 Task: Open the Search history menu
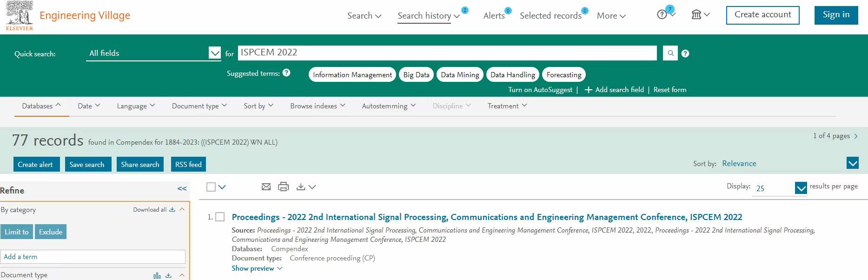pos(429,16)
